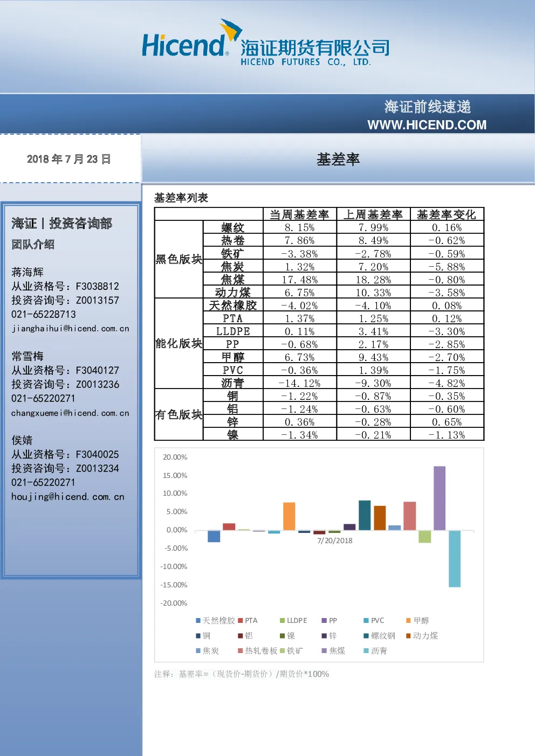This screenshot has height=756, width=535.
Task: Select the -1.75% change for PVC
Action: (447, 370)
